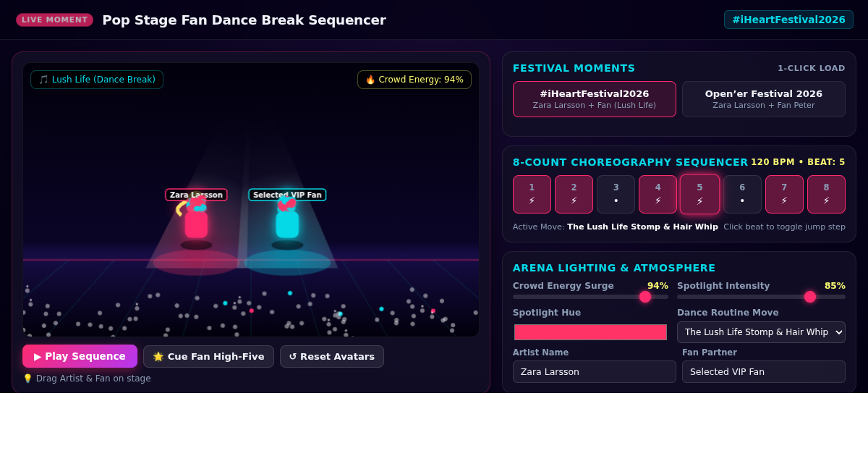Toggle the active beat 5 step
The height and width of the screenshot is (456, 868).
[x=699, y=194]
